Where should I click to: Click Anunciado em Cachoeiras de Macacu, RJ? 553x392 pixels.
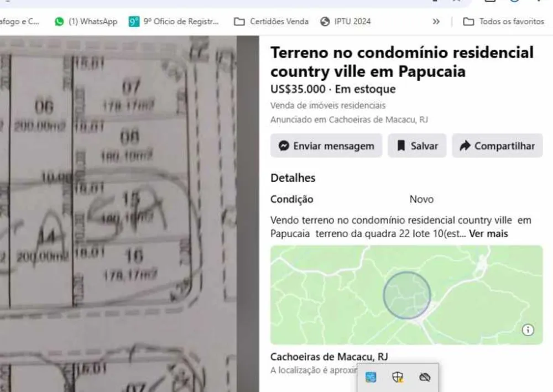tap(349, 119)
